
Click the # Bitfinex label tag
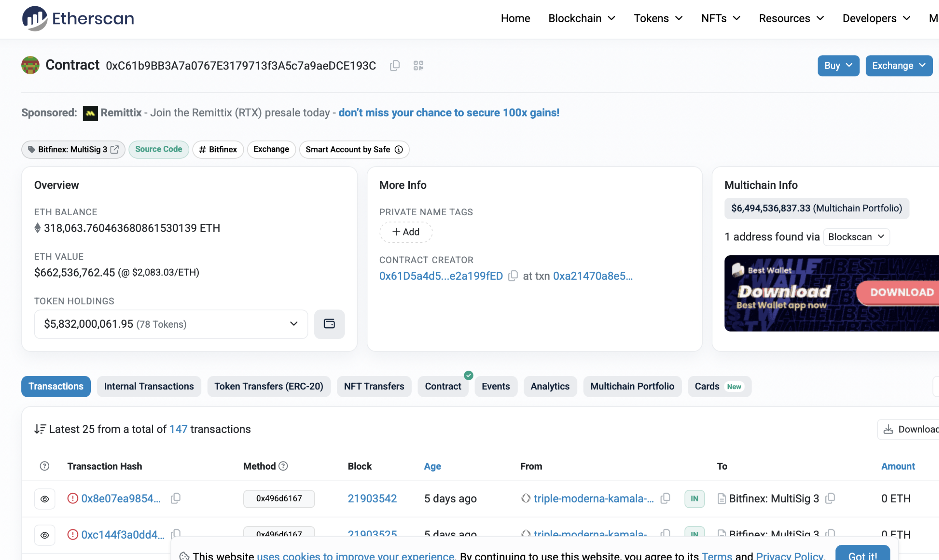pos(218,149)
